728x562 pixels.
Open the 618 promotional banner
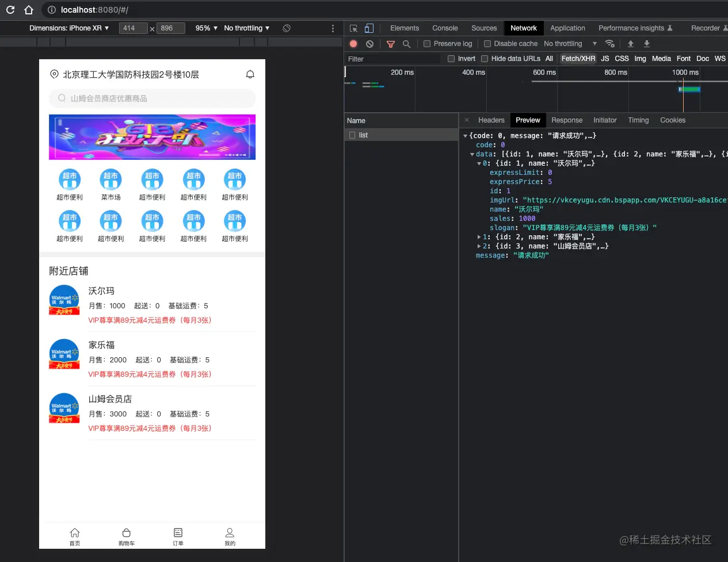(x=153, y=137)
